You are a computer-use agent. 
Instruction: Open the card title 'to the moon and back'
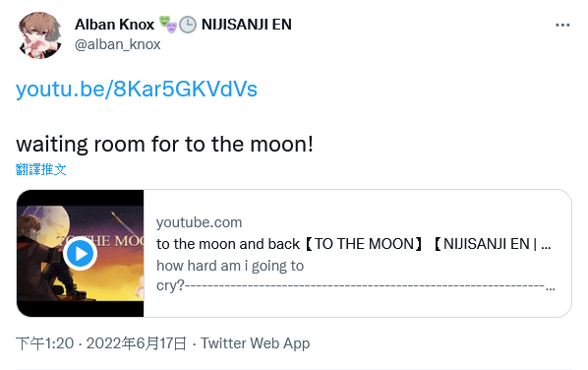pyautogui.click(x=228, y=244)
